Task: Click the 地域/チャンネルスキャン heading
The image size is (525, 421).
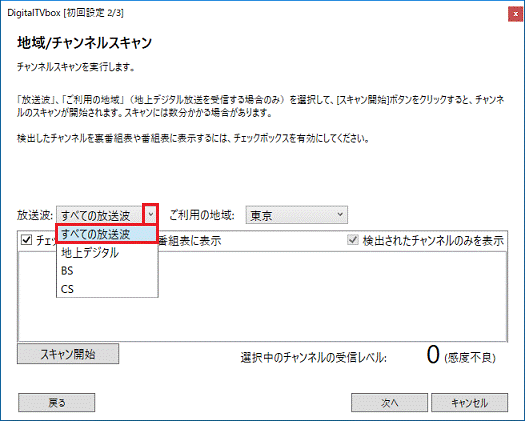Action: click(x=85, y=43)
